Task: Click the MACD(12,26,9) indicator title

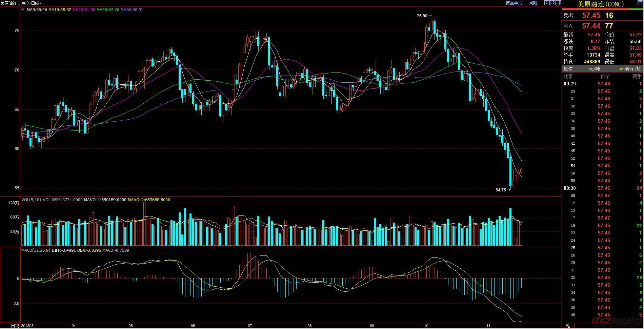Action: [36, 250]
